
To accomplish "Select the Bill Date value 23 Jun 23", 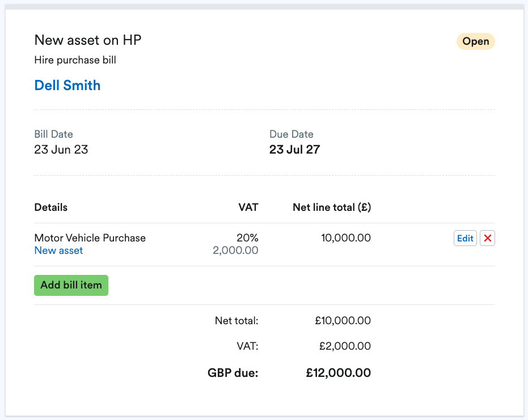I will (61, 149).
